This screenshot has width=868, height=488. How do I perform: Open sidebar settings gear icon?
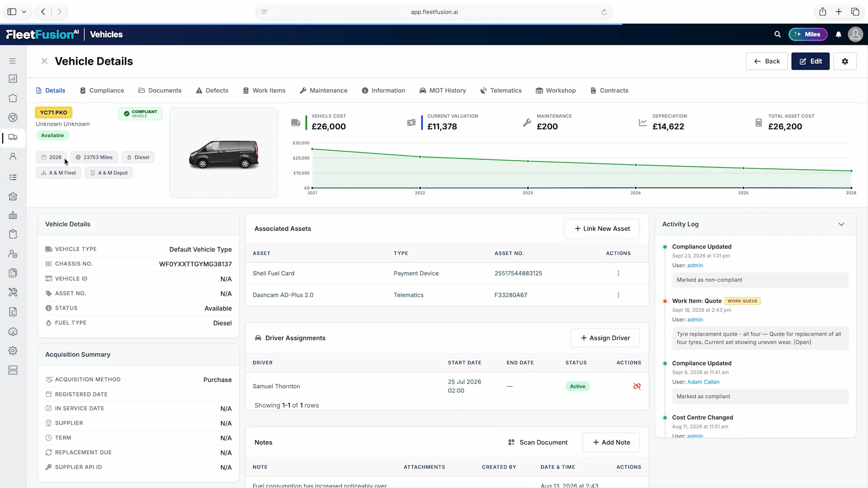[13, 351]
